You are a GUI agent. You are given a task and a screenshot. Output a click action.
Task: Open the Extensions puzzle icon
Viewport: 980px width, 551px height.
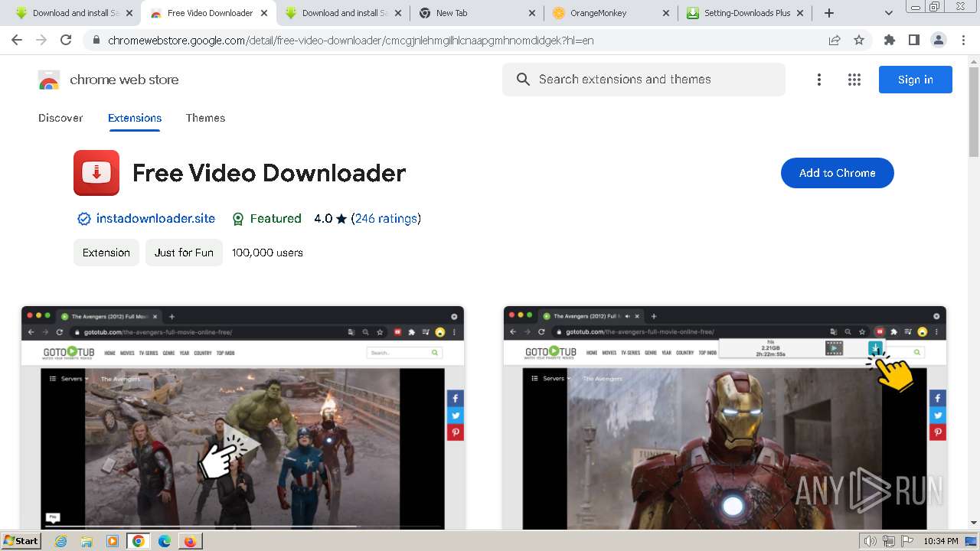point(890,40)
